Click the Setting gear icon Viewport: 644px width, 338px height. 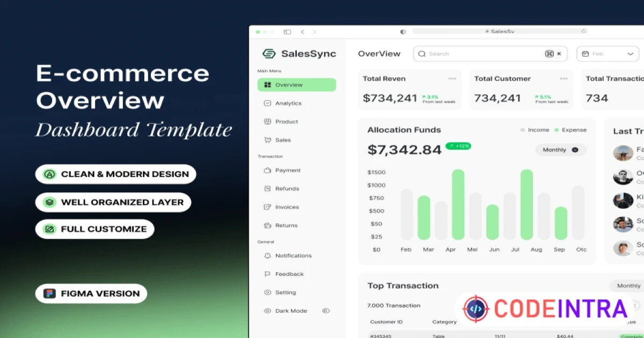tap(267, 292)
